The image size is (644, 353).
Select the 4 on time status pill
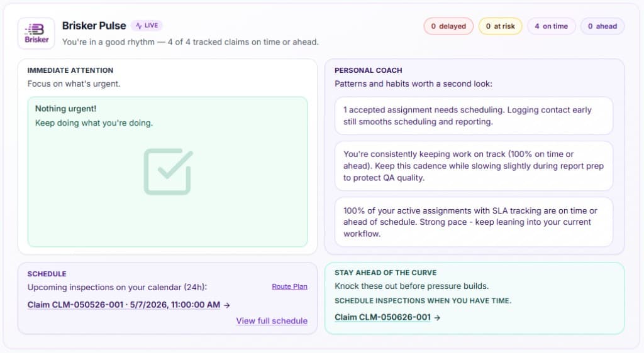click(551, 26)
